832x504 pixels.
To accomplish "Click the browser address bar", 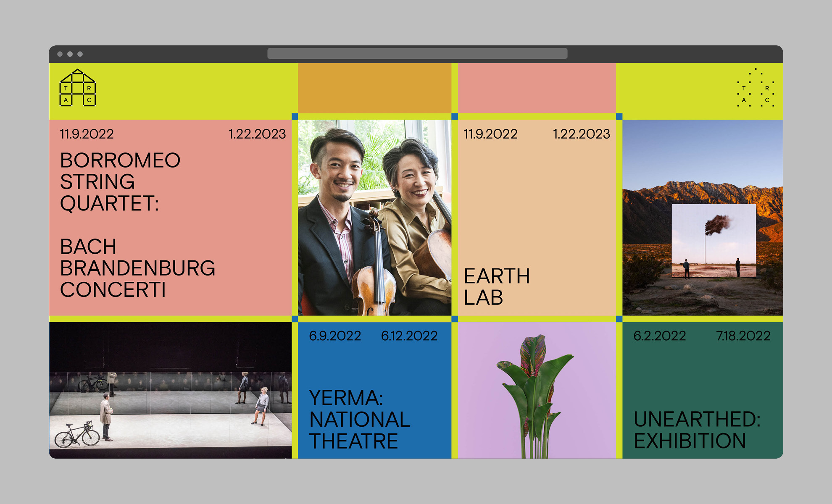I will click(x=417, y=53).
